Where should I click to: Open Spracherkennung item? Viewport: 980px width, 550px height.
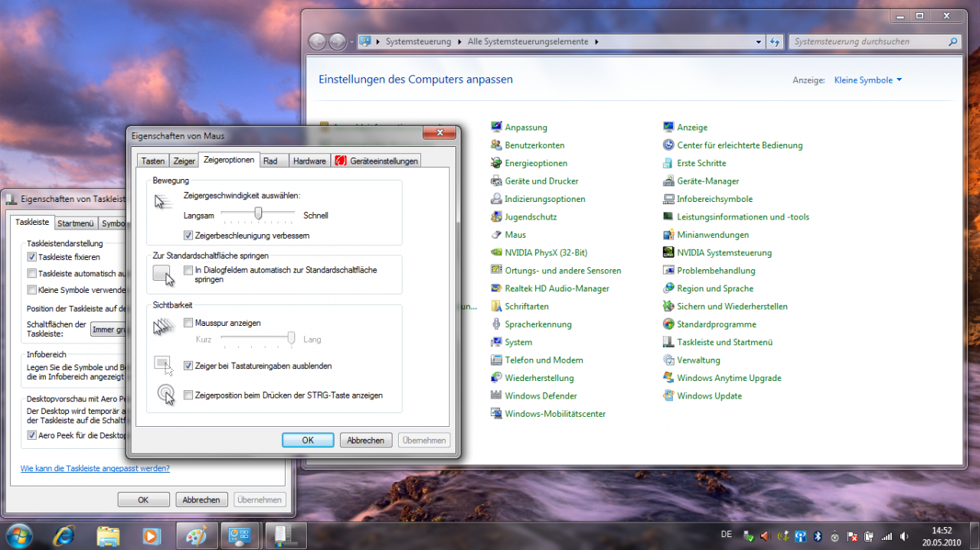pyautogui.click(x=531, y=324)
